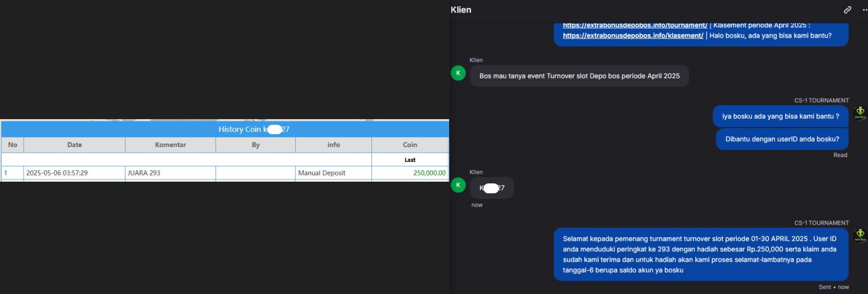Viewport: 868px width, 294px height.
Task: Open the extrabonusdepobos tournament link
Action: click(x=635, y=25)
